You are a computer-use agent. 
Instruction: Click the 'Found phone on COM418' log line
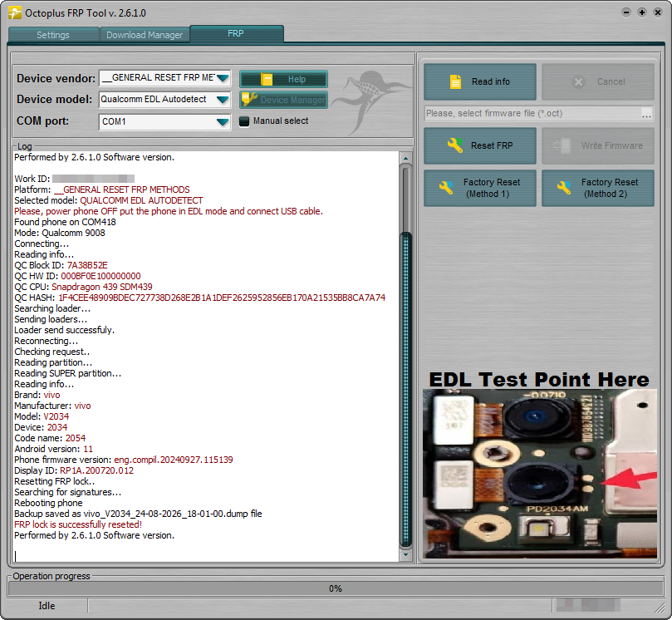pos(65,222)
